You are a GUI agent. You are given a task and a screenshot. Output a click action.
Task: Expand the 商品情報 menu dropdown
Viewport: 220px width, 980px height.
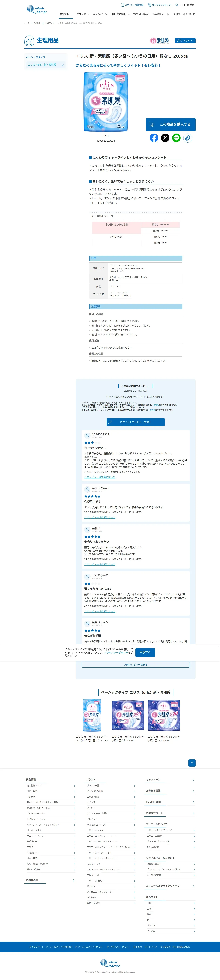tap(66, 14)
